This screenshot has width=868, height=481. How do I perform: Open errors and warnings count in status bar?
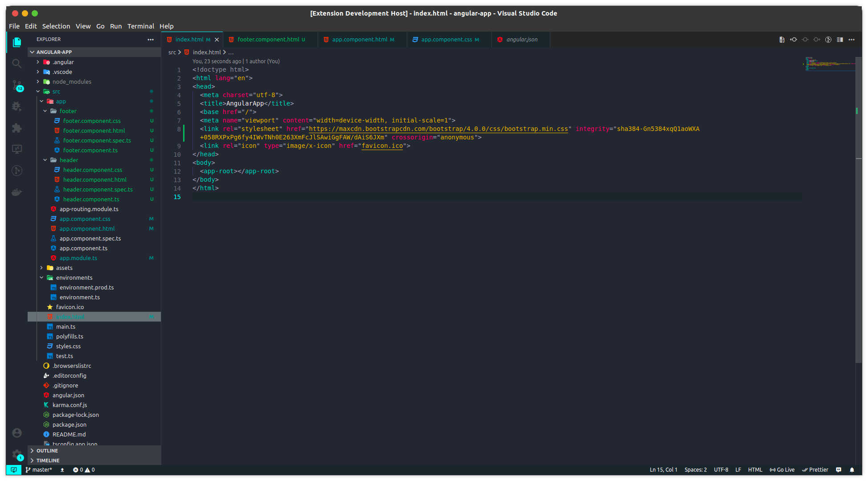[84, 470]
